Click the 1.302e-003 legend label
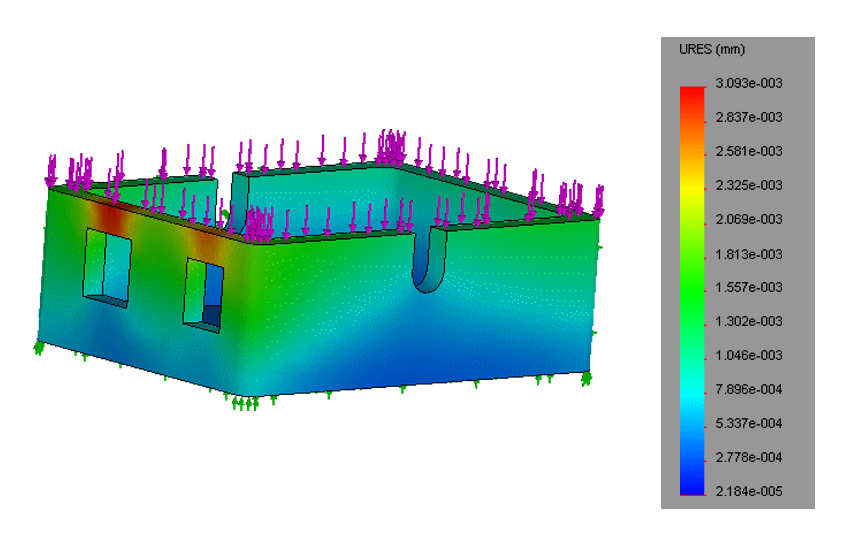 (x=748, y=321)
